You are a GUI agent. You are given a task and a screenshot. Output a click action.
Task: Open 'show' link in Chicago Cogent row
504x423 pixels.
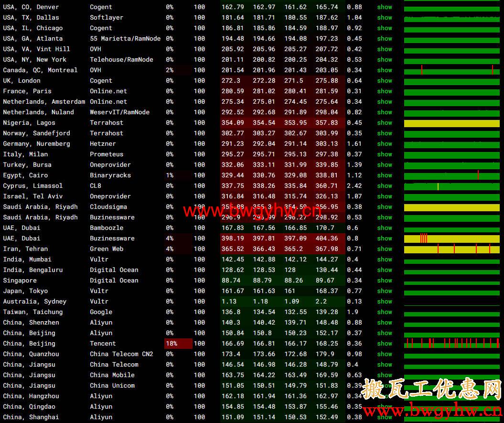coord(385,28)
